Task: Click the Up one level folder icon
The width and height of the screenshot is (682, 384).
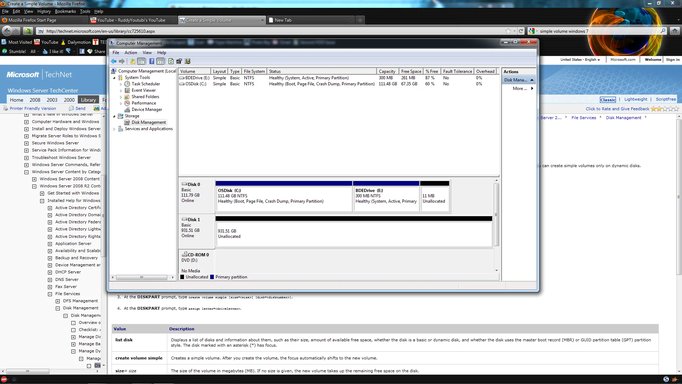Action: tap(133, 61)
